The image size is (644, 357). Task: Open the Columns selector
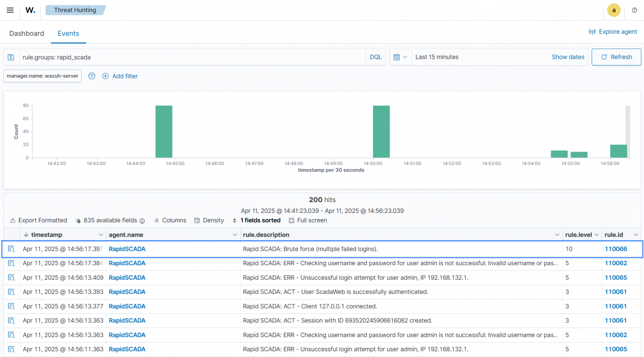(170, 221)
